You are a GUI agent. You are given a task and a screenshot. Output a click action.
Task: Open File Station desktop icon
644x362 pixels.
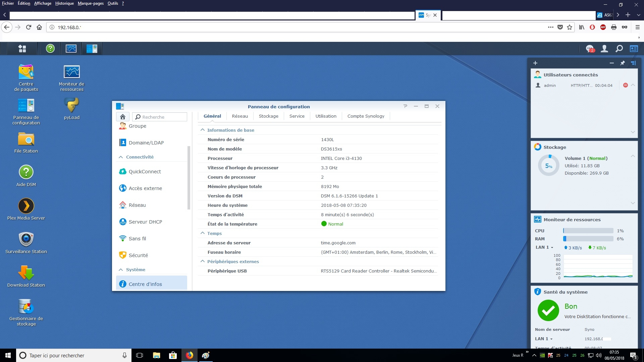(x=26, y=142)
